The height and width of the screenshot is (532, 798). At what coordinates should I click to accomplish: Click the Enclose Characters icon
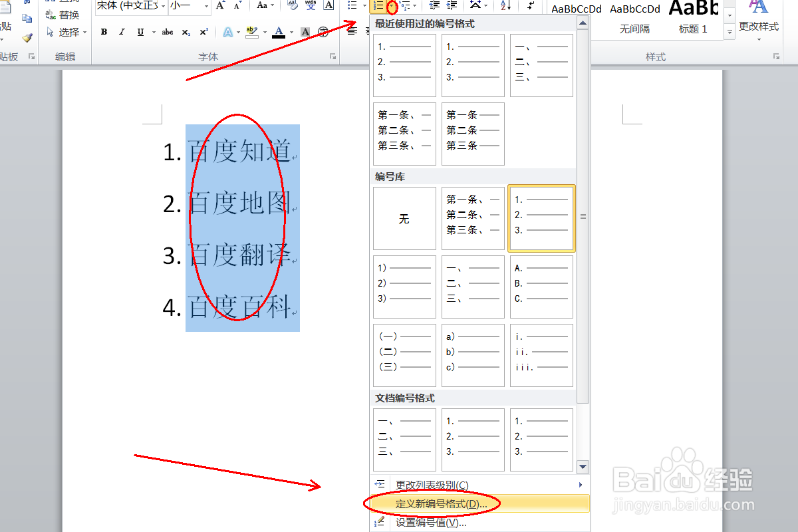(x=323, y=32)
